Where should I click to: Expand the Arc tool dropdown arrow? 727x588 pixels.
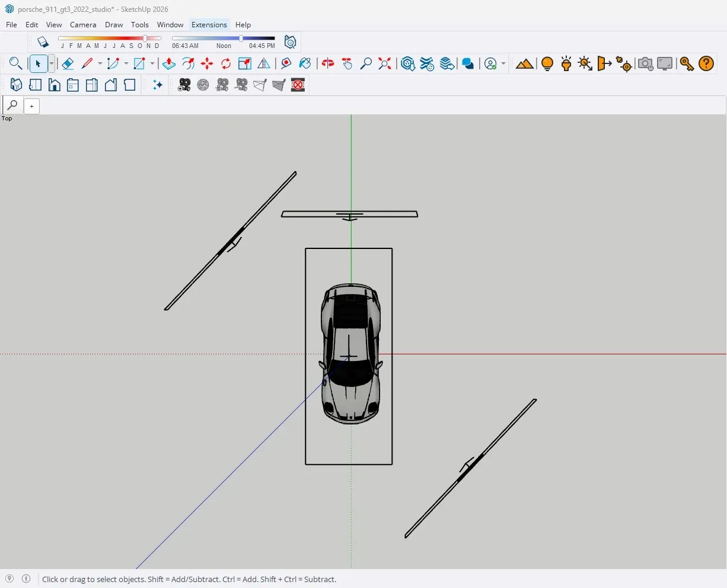pos(126,63)
